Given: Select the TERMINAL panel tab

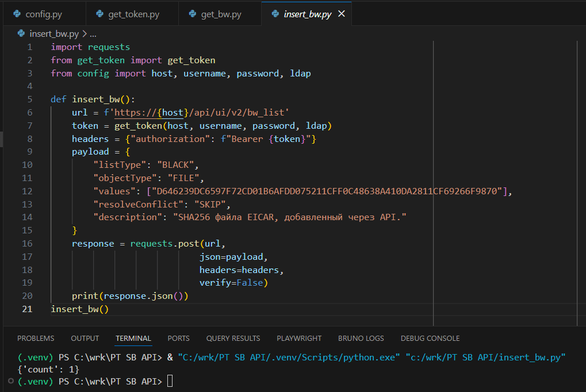Looking at the screenshot, I should 133,338.
